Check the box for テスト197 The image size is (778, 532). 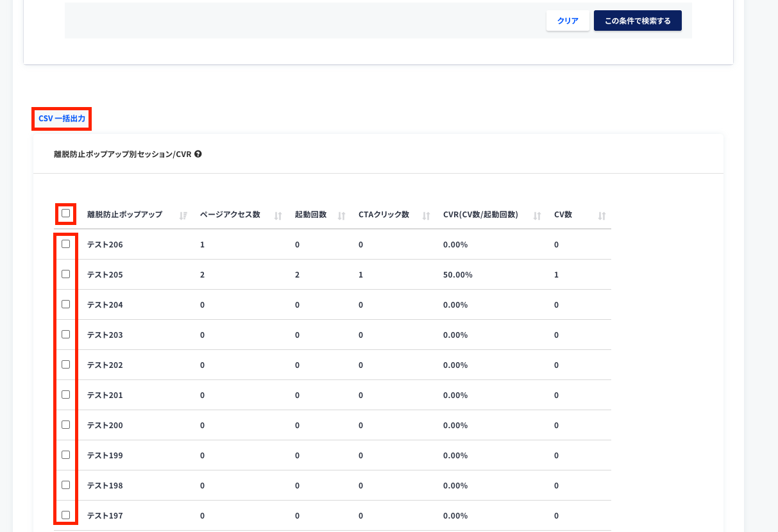pos(65,515)
